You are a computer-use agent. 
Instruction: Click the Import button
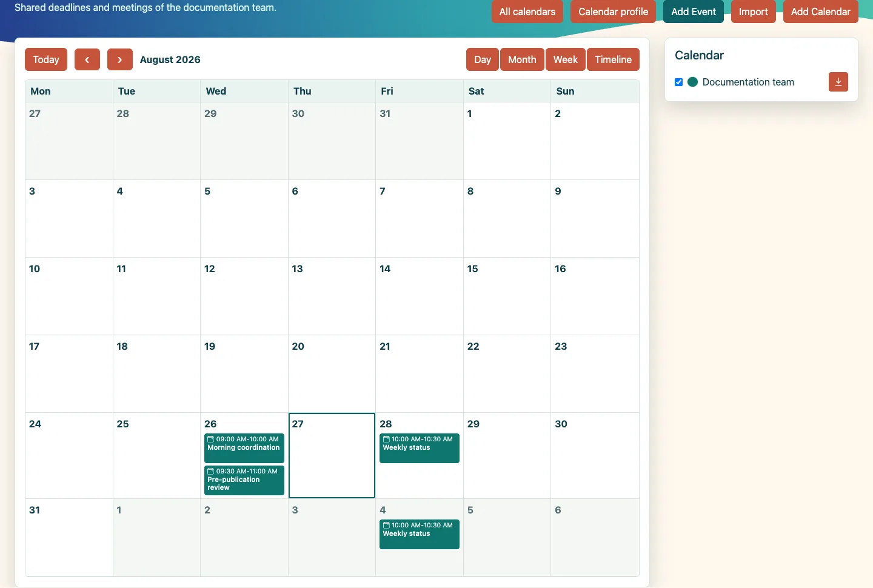[754, 12]
